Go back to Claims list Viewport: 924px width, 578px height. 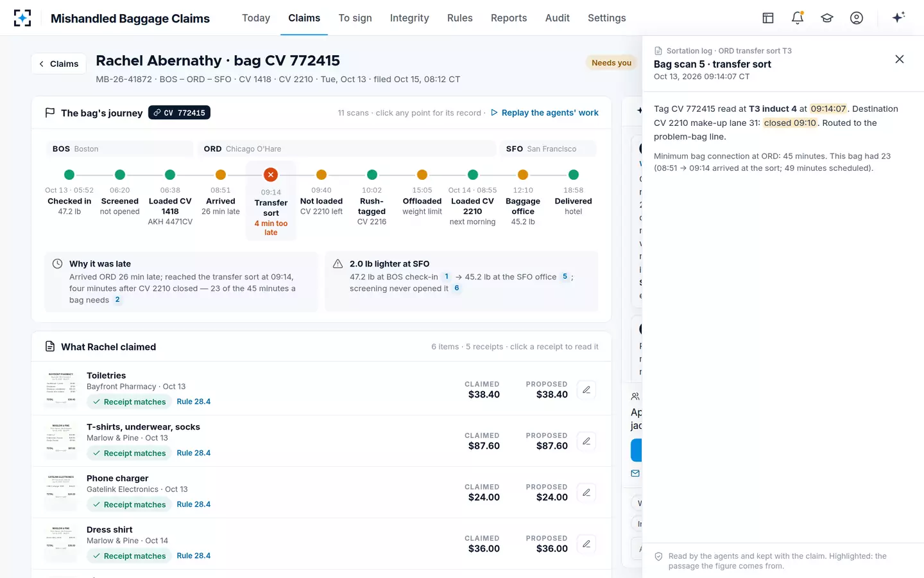tap(58, 64)
